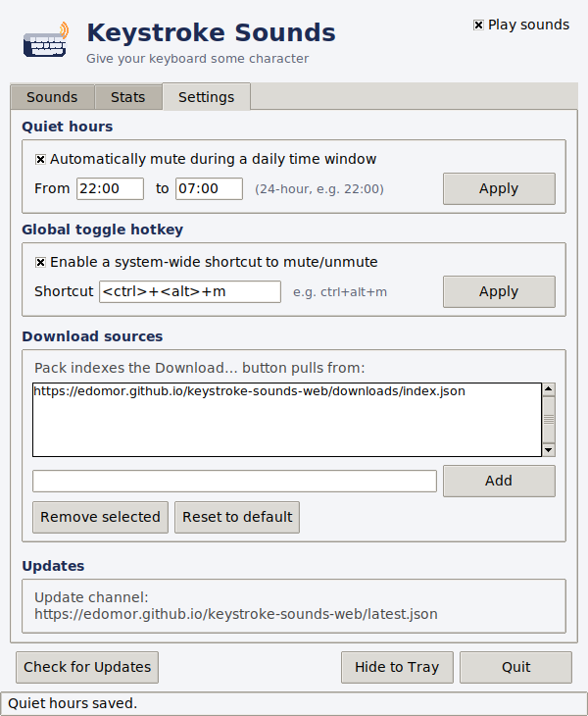Click the quiet hours From time field
The image size is (588, 716).
pyautogui.click(x=110, y=188)
